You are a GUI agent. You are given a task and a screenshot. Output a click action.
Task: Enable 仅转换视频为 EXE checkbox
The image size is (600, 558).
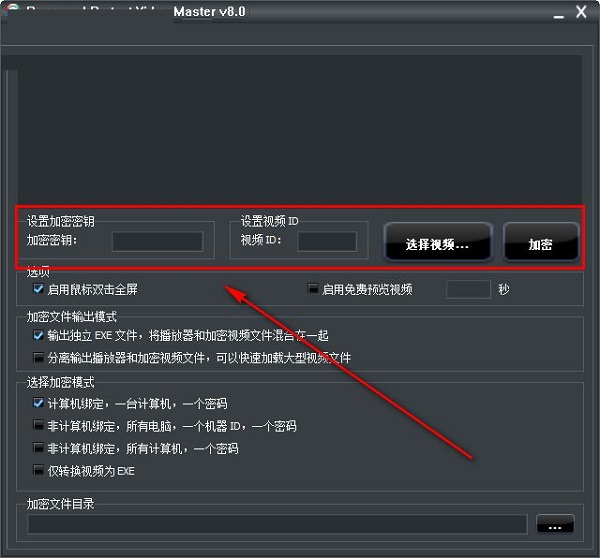click(38, 470)
